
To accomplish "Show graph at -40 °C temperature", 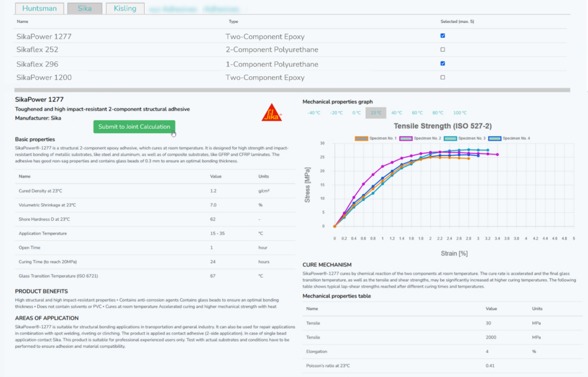I will coord(314,113).
